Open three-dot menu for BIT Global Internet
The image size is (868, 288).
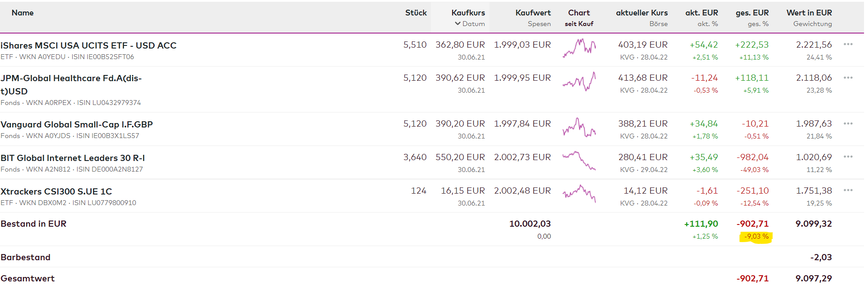point(848,157)
